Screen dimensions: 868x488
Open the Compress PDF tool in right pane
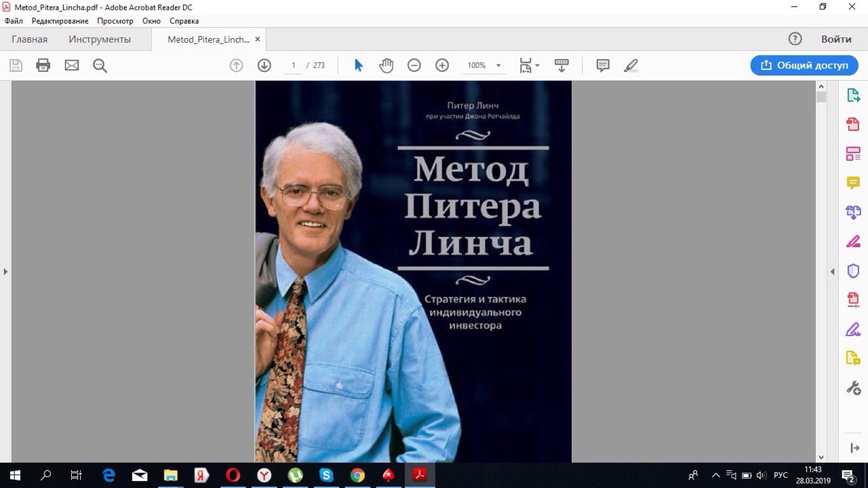click(853, 300)
